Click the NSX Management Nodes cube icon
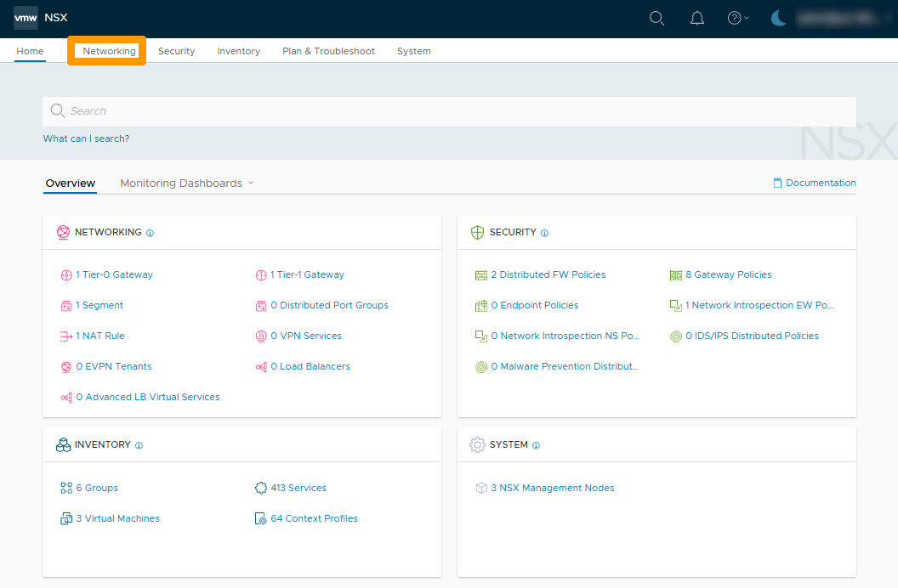The width and height of the screenshot is (898, 588). coord(481,489)
